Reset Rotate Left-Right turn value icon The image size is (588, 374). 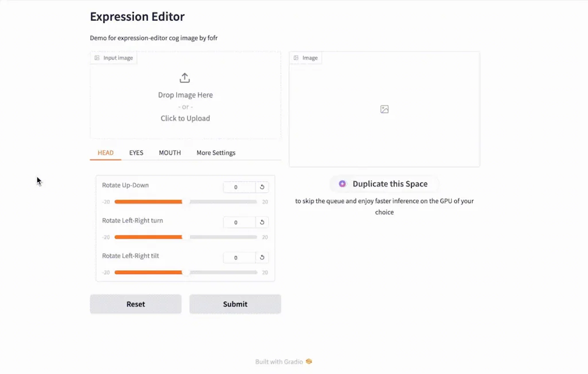[262, 223]
